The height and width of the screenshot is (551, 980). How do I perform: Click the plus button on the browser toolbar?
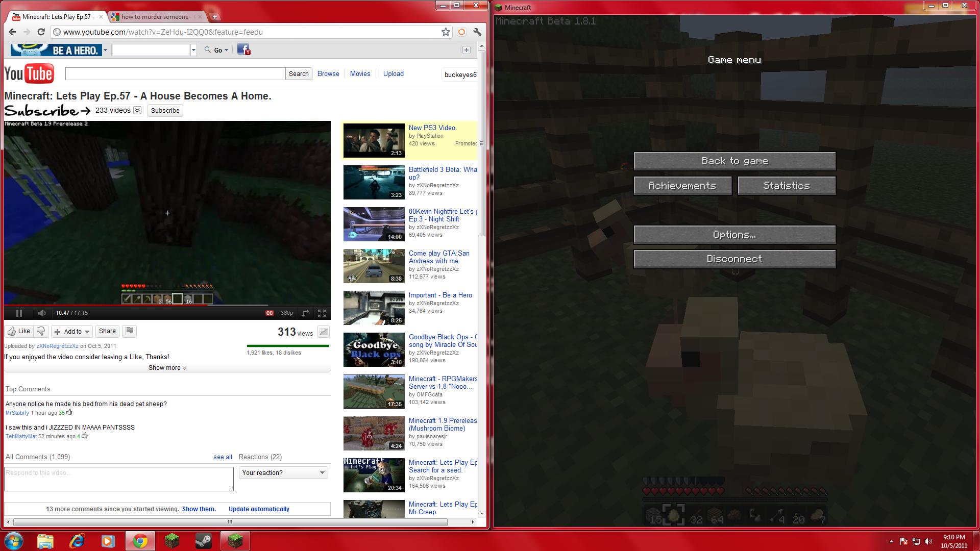coord(466,50)
